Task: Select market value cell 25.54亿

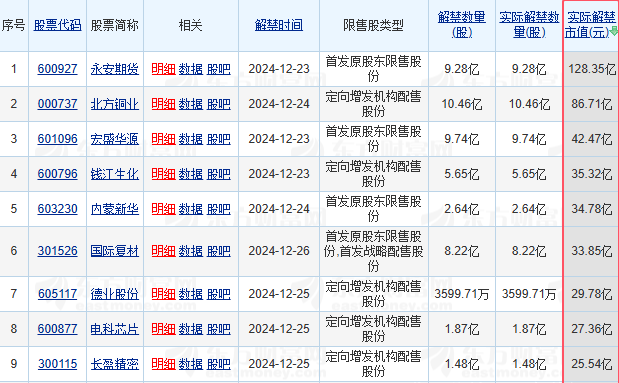Action: [x=591, y=364]
